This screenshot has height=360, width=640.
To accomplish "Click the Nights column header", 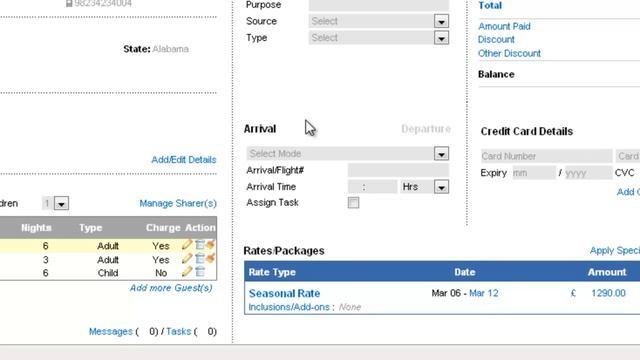I will [x=36, y=228].
